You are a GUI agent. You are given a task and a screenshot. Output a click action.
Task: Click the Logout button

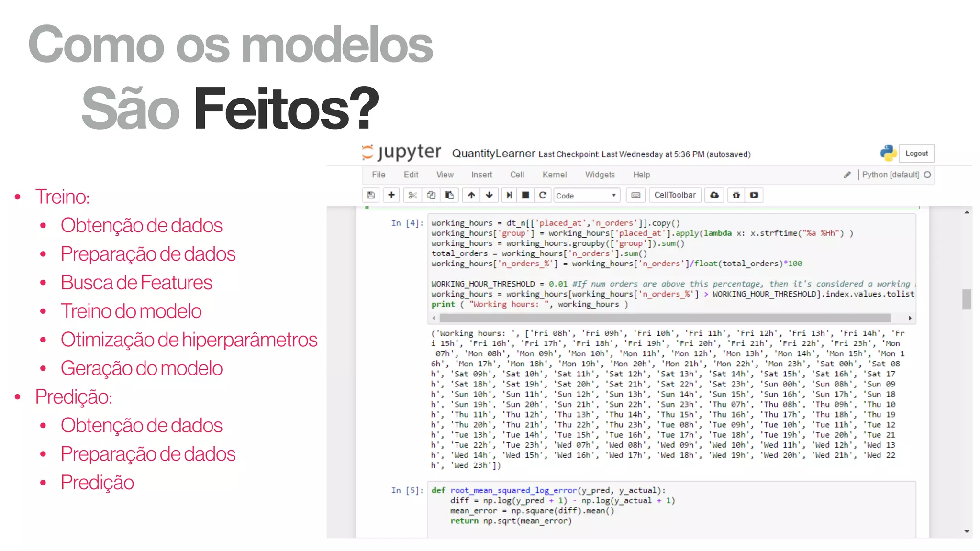(x=916, y=154)
